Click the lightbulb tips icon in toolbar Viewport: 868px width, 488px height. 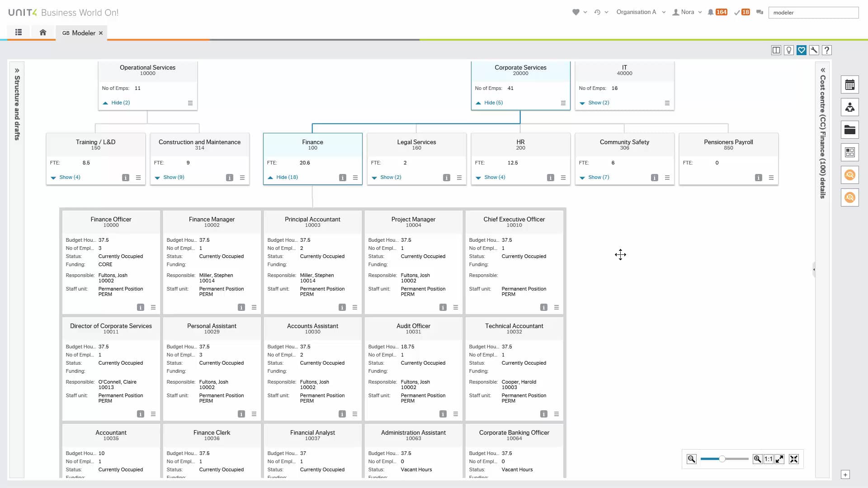[789, 50]
